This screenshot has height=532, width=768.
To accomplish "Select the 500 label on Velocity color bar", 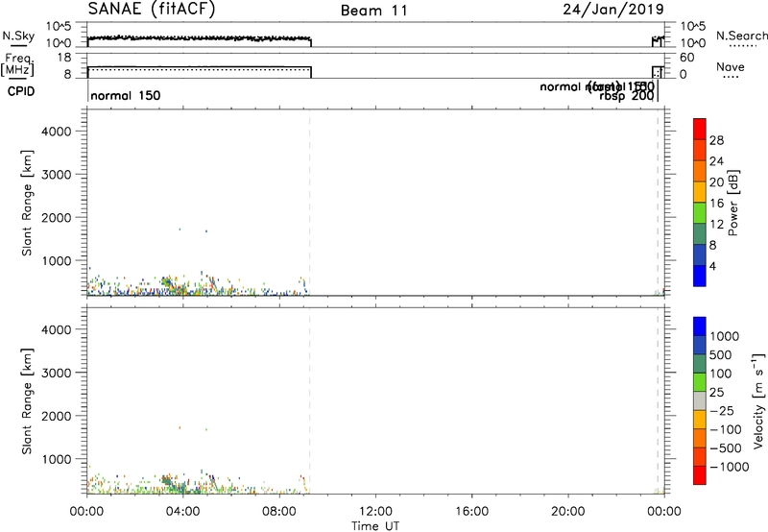I will click(720, 354).
